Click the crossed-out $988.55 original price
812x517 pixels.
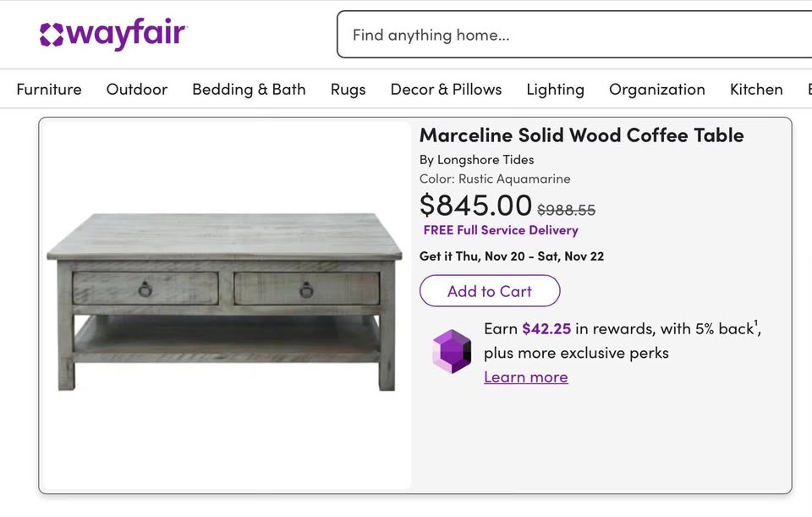[x=567, y=210]
